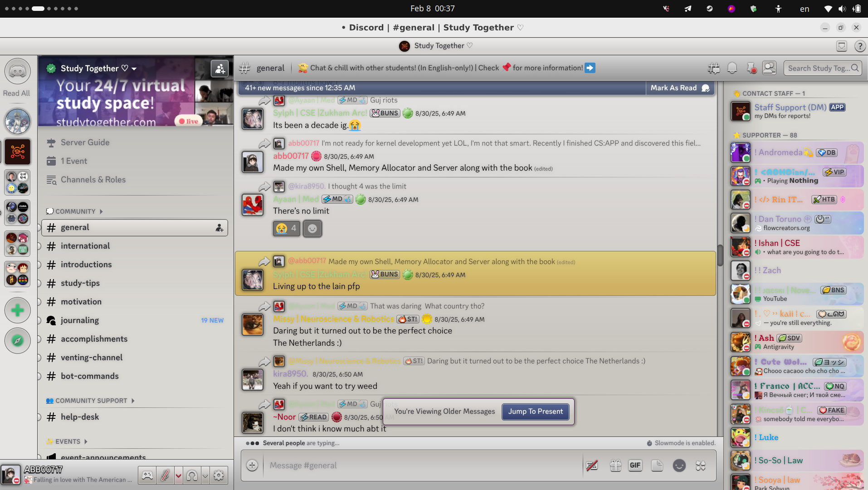Click the Add a Server plus icon
The width and height of the screenshot is (868, 490).
(17, 310)
